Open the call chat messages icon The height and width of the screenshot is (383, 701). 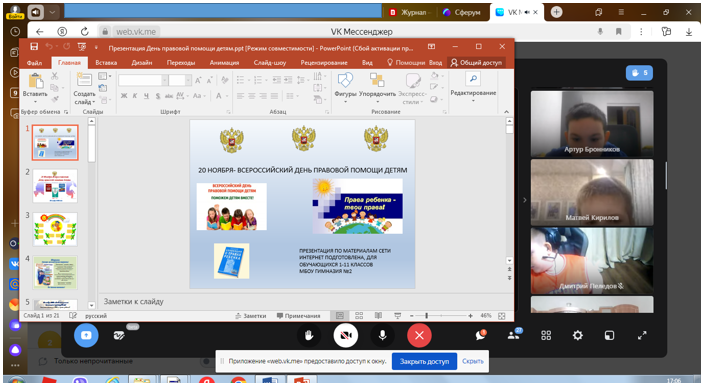click(x=481, y=335)
